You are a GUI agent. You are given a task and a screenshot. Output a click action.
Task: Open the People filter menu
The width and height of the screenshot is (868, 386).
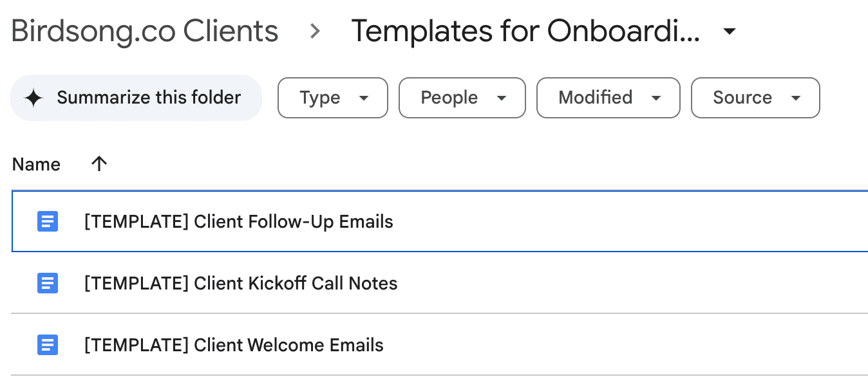tap(462, 98)
